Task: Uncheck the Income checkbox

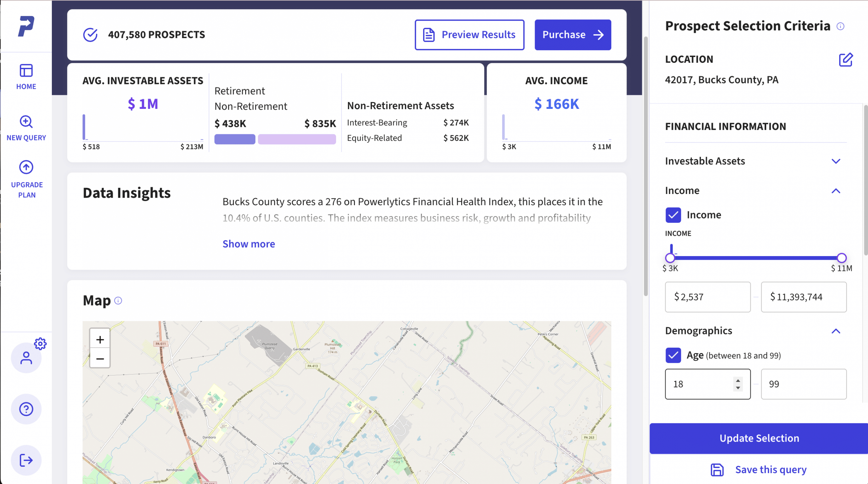Action: click(673, 215)
